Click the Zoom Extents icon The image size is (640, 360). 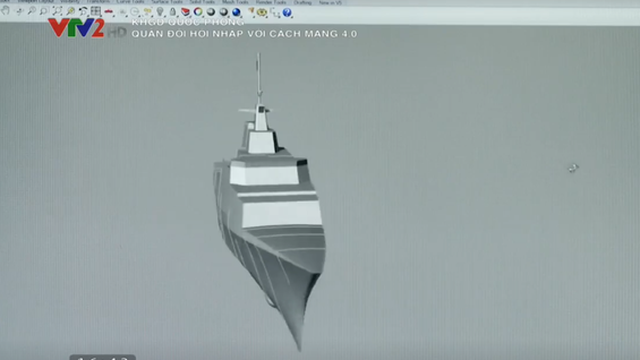click(x=57, y=11)
